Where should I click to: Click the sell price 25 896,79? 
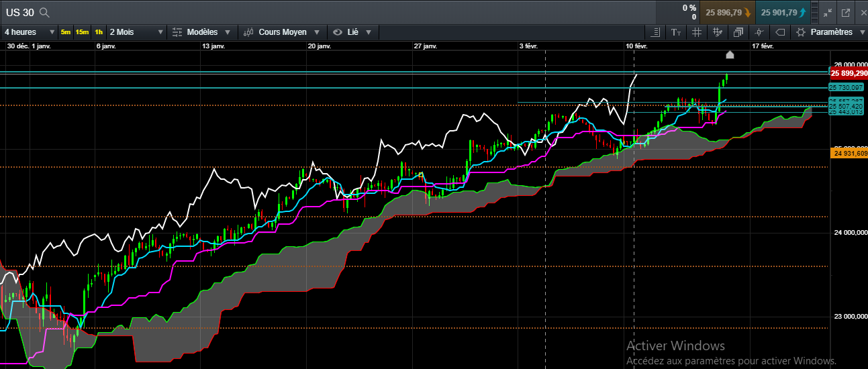[728, 12]
